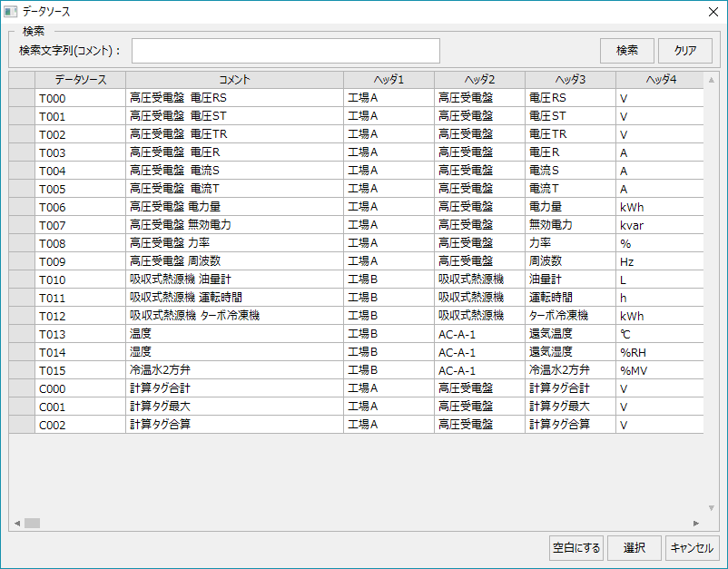Image resolution: width=728 pixels, height=569 pixels.
Task: Focus the 検索文字列 comment search field
Action: click(x=286, y=51)
